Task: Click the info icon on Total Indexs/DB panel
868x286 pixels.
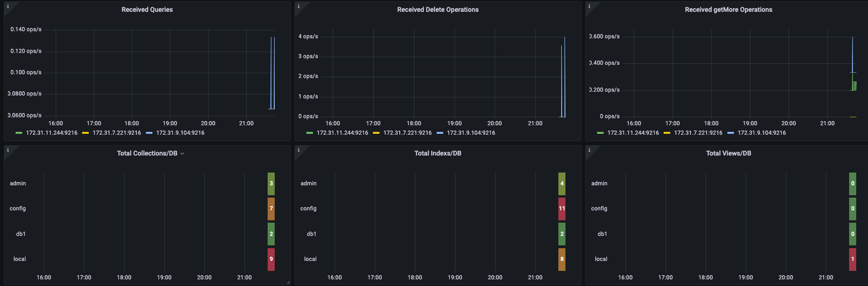Action: point(298,150)
